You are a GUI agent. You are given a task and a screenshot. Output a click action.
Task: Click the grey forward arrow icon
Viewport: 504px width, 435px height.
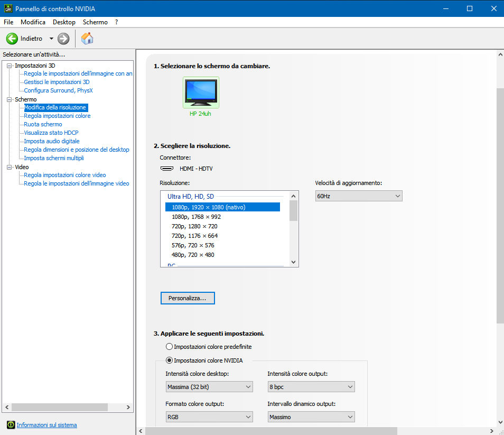[x=63, y=39]
